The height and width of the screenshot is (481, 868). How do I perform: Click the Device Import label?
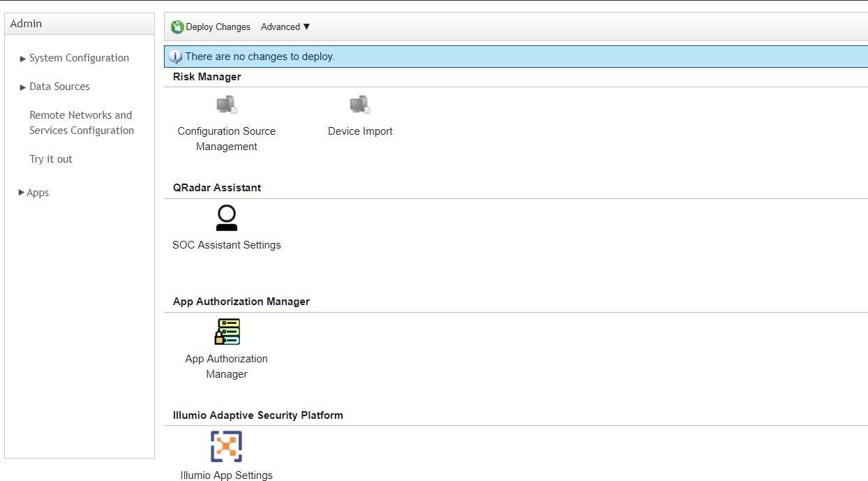tap(360, 131)
